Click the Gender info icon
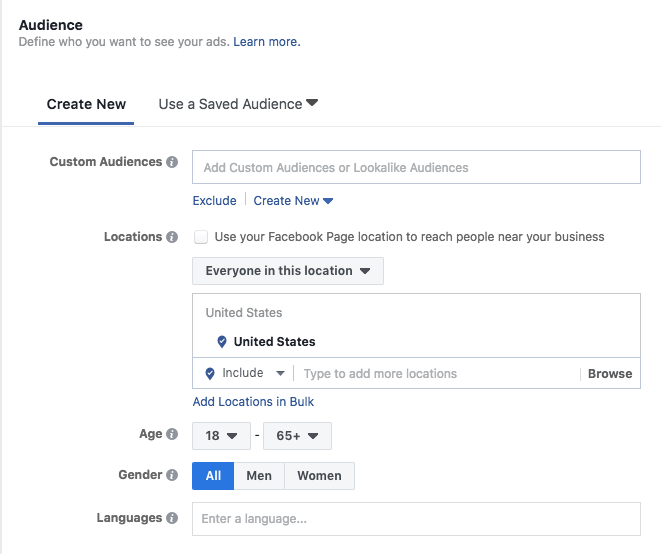This screenshot has width=661, height=554. pyautogui.click(x=172, y=475)
